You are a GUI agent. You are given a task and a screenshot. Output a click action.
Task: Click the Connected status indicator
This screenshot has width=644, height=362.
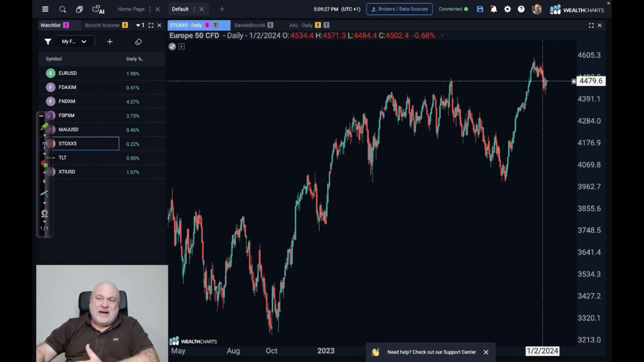pos(453,9)
